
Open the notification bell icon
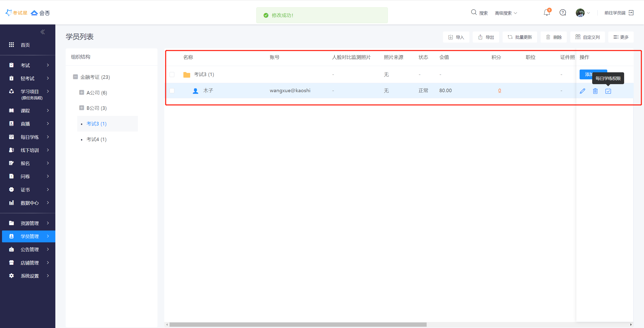tap(547, 13)
